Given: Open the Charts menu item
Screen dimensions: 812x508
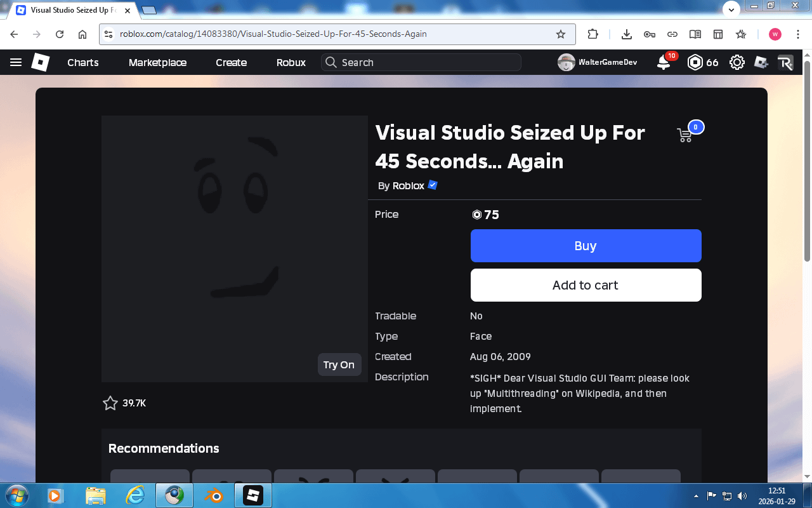Looking at the screenshot, I should tap(83, 62).
